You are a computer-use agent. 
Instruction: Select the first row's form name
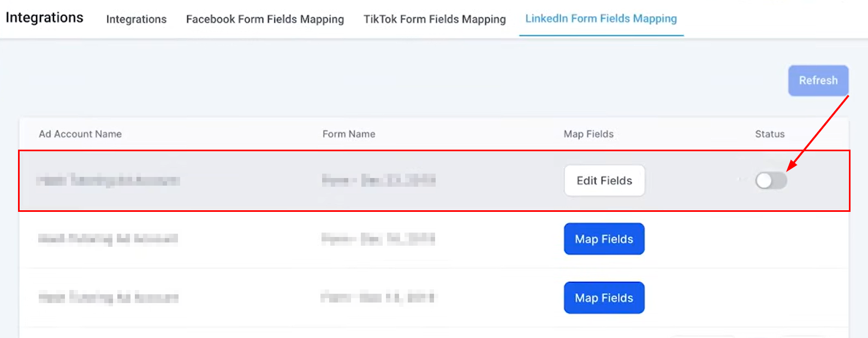coord(378,180)
